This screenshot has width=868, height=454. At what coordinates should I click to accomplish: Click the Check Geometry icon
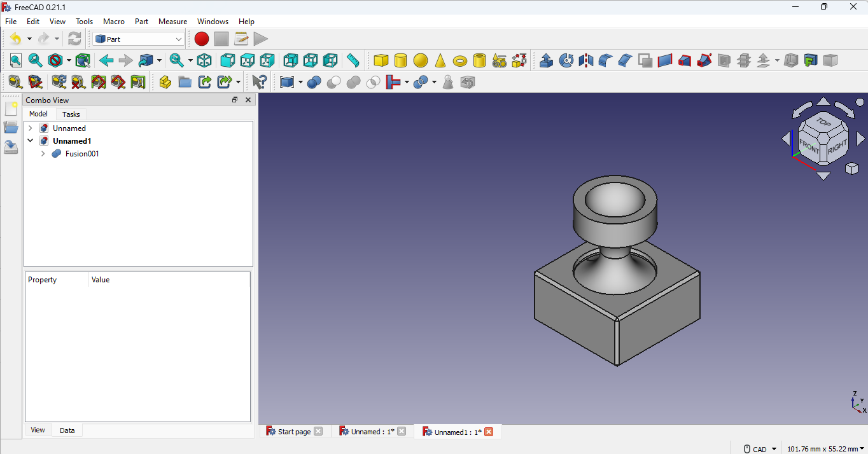point(448,82)
